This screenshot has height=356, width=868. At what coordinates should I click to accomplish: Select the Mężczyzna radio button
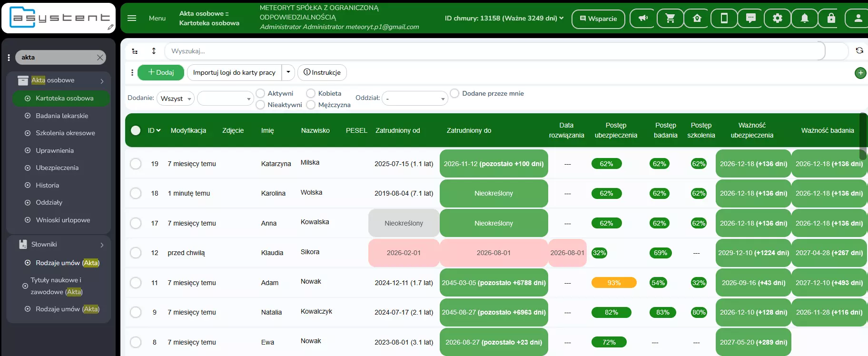[x=311, y=105]
